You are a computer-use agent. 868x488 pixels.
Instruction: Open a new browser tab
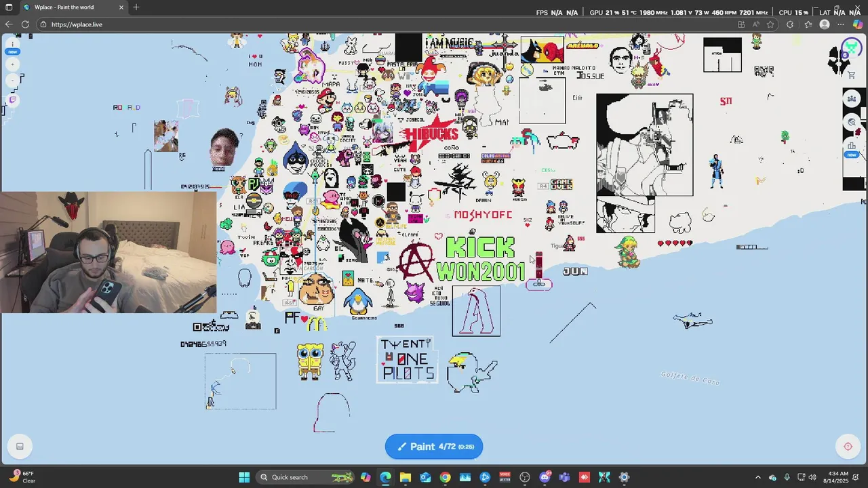136,7
